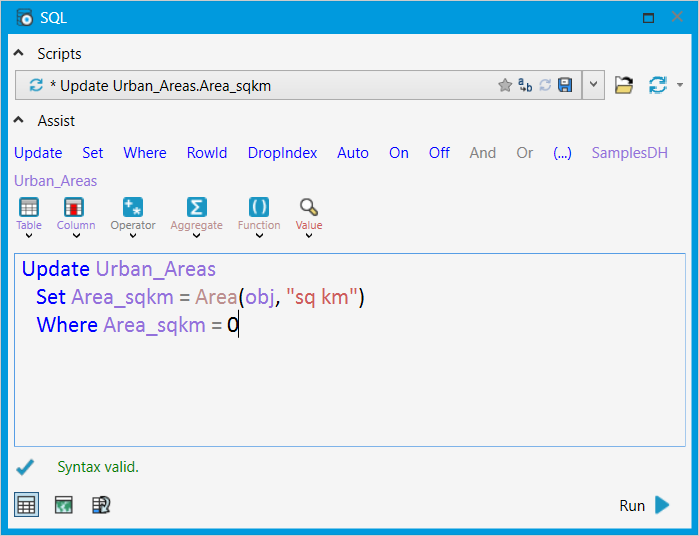
Task: Open the scripts folder icon
Action: coord(624,85)
